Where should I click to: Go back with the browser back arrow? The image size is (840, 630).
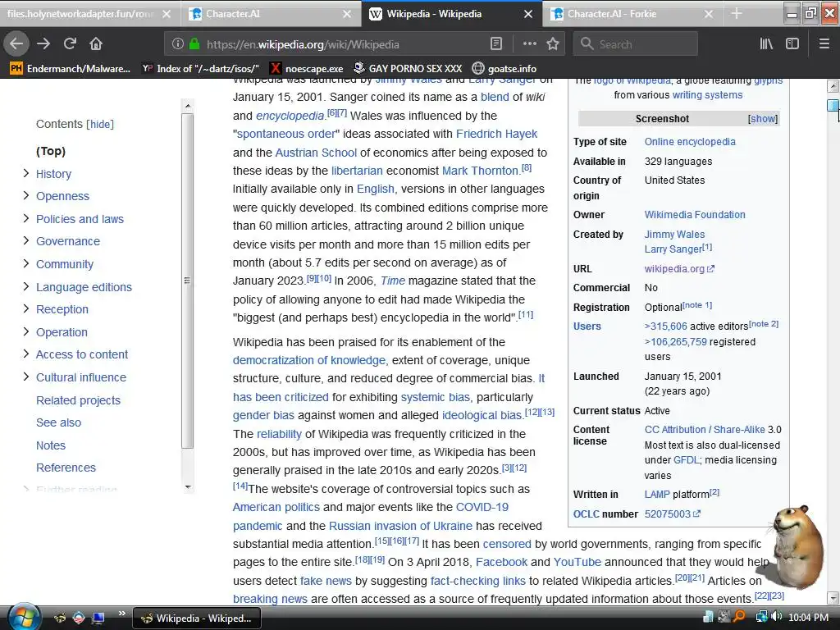pos(16,44)
